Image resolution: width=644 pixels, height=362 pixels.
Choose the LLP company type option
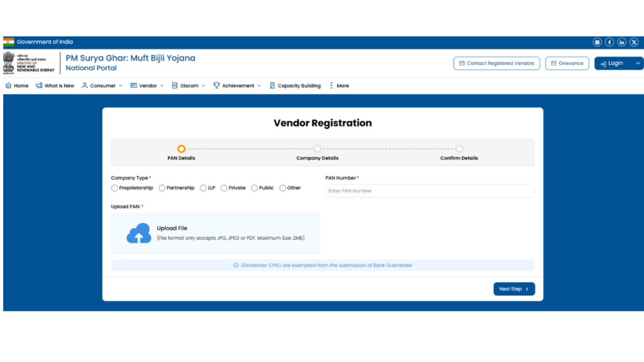point(203,188)
